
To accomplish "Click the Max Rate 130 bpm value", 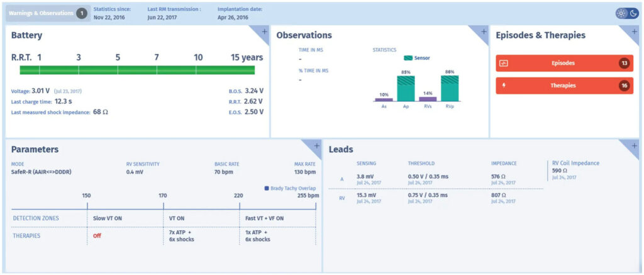I will [305, 171].
